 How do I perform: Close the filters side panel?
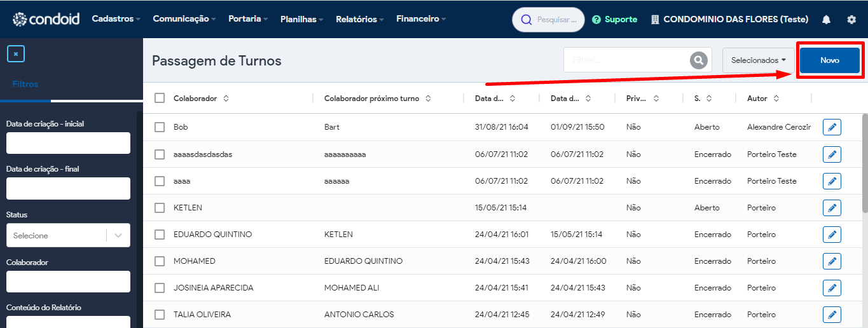pos(16,53)
